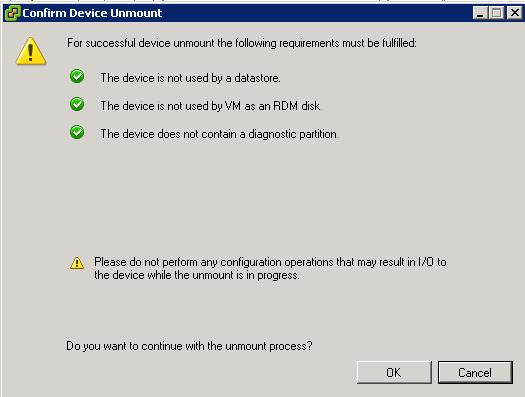Click the 'Do you want to continue' question text
This screenshot has height=397, width=525.
[189, 346]
